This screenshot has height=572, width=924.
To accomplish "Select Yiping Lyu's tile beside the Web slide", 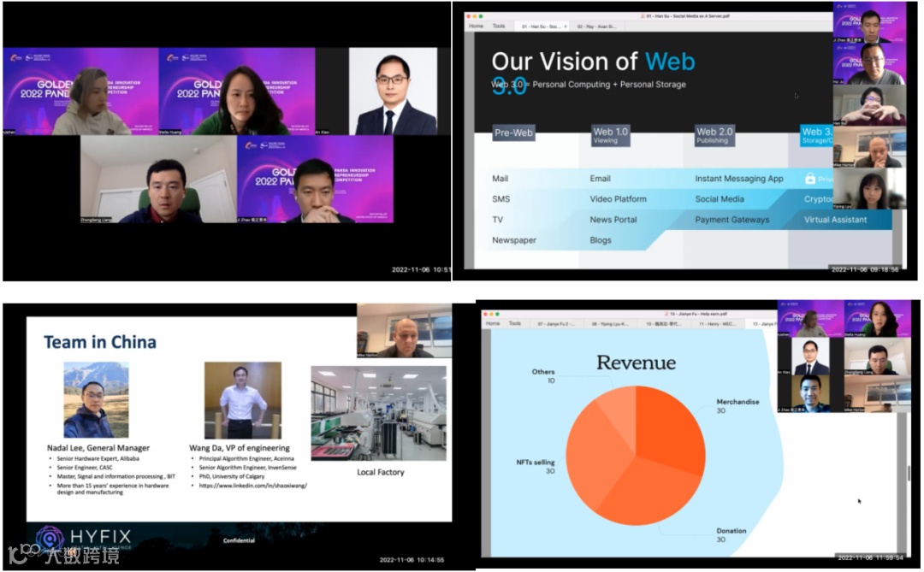I will click(869, 188).
